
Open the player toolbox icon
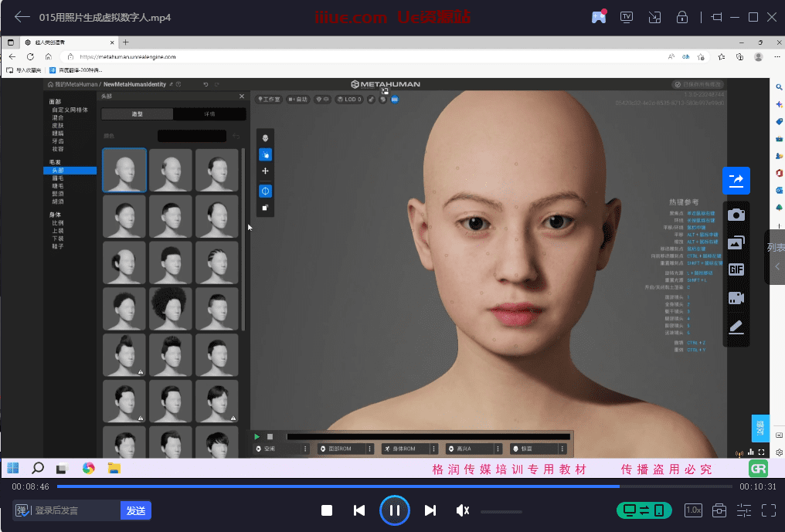[x=719, y=510]
